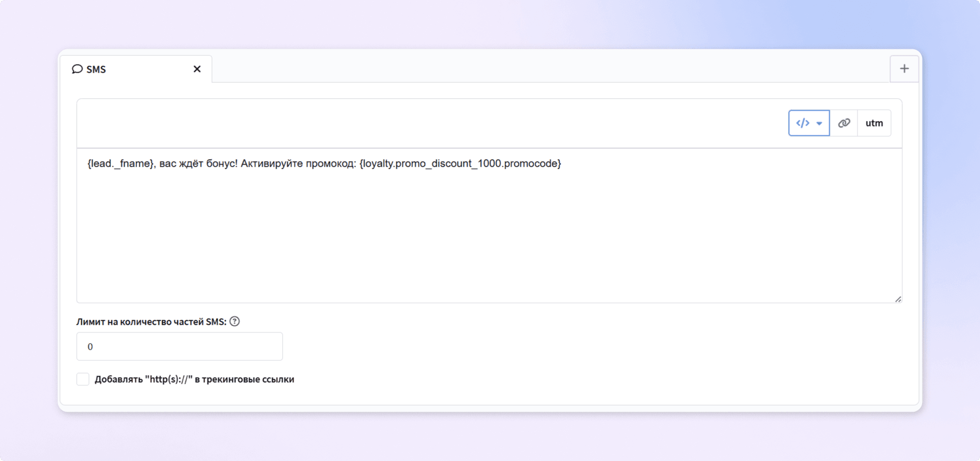The width and height of the screenshot is (980, 461).
Task: Select the SMS tab
Action: click(136, 69)
